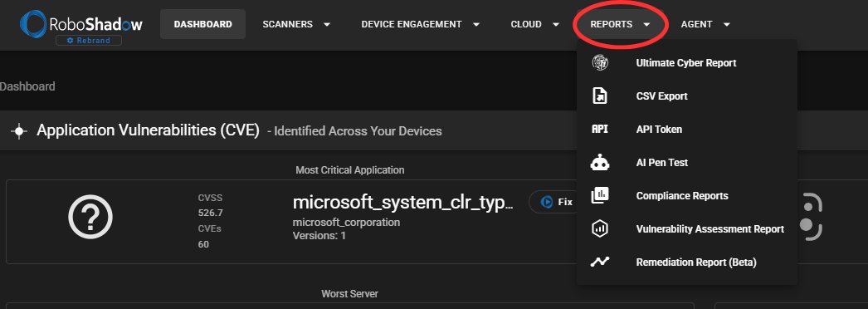Expand the Device Engagement dropdown arrow
The width and height of the screenshot is (868, 309).
click(x=476, y=24)
